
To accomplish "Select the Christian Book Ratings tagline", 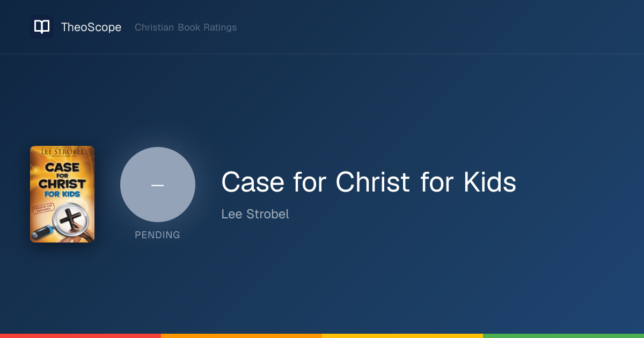I will [x=186, y=27].
